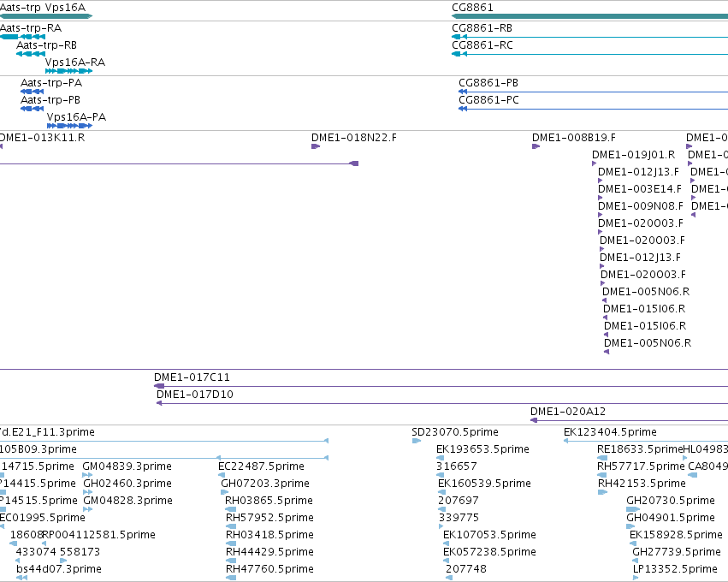Select the DME1-003E14.F feature label

tap(640, 189)
